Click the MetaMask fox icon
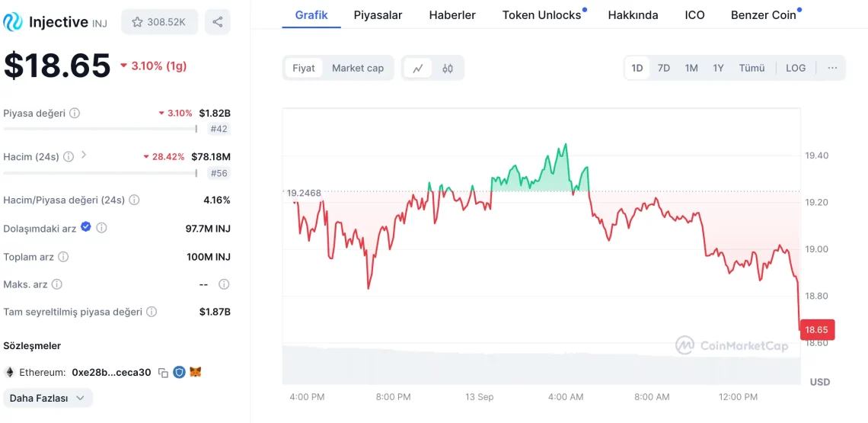Screen dimensions: 868x423 196,373
